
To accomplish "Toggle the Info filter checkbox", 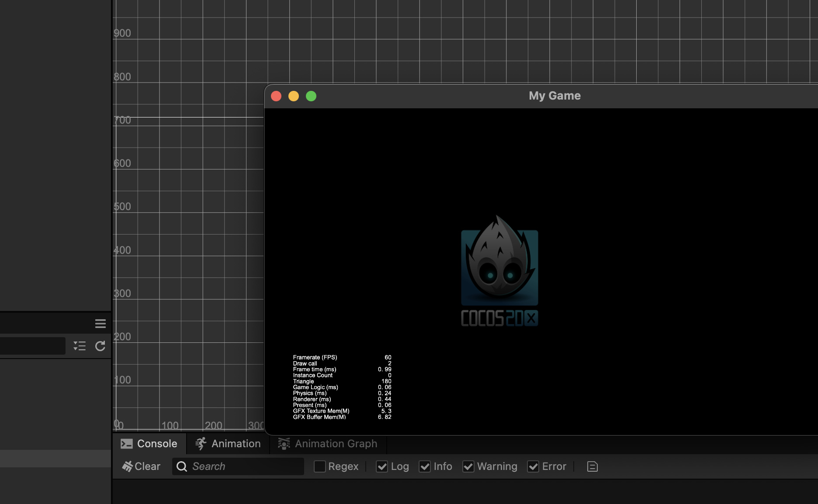I will click(425, 466).
